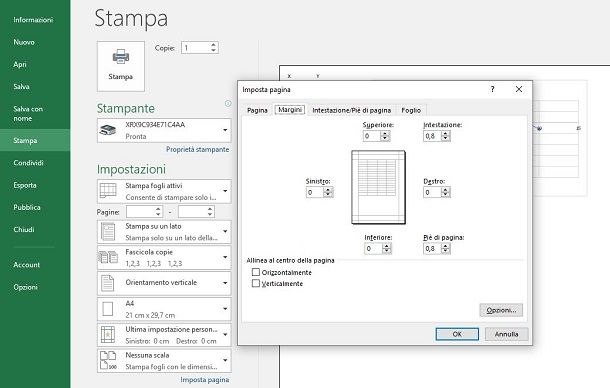
Task: Open Informazioni in the sidebar
Action: tap(33, 20)
